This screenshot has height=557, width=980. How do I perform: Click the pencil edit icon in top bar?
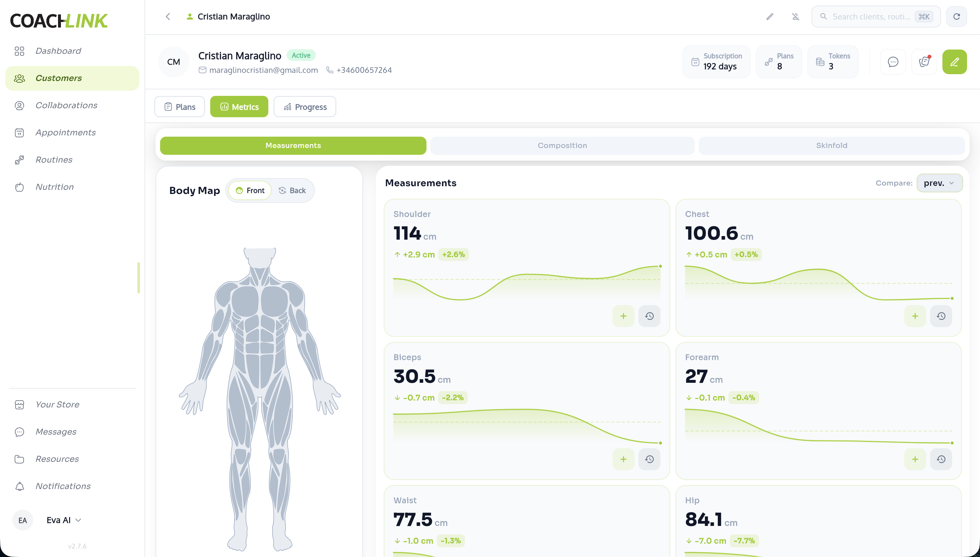click(770, 17)
